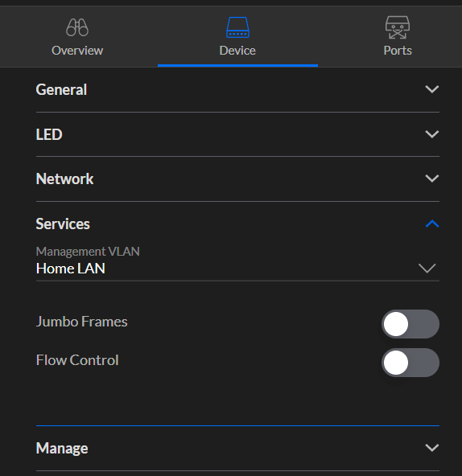Click the Home LAN selected value
The image size is (462, 476).
(x=71, y=269)
